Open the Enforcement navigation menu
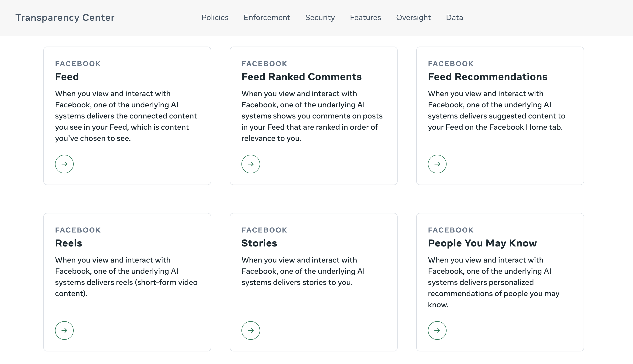Image resolution: width=633 pixels, height=364 pixels. pyautogui.click(x=267, y=17)
